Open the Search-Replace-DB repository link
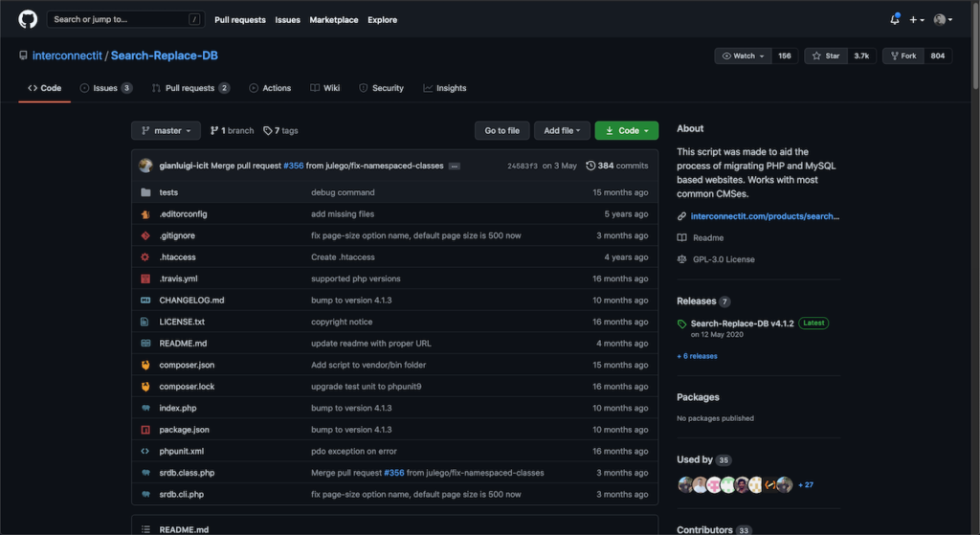The width and height of the screenshot is (980, 535). click(165, 56)
